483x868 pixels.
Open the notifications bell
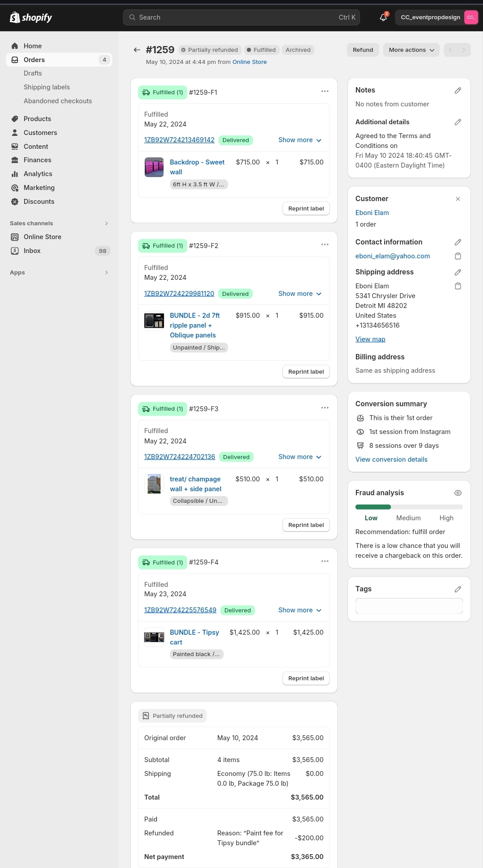pyautogui.click(x=383, y=17)
